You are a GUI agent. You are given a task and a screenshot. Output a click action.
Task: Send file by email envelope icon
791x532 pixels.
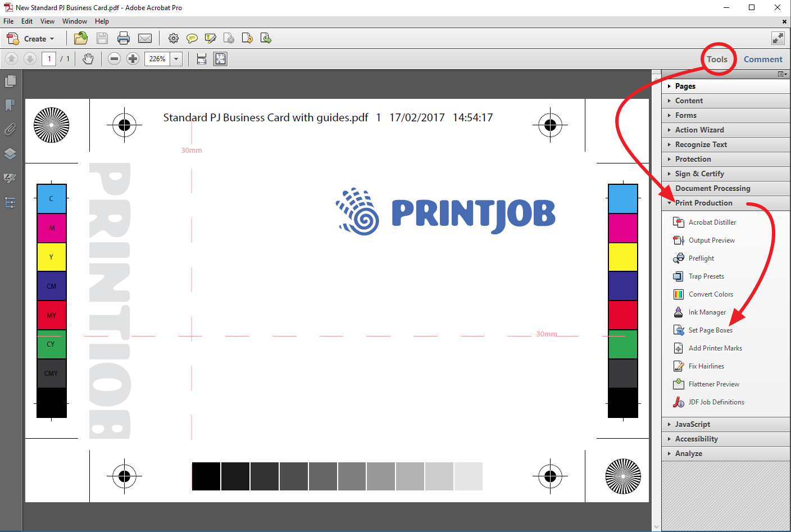click(145, 38)
